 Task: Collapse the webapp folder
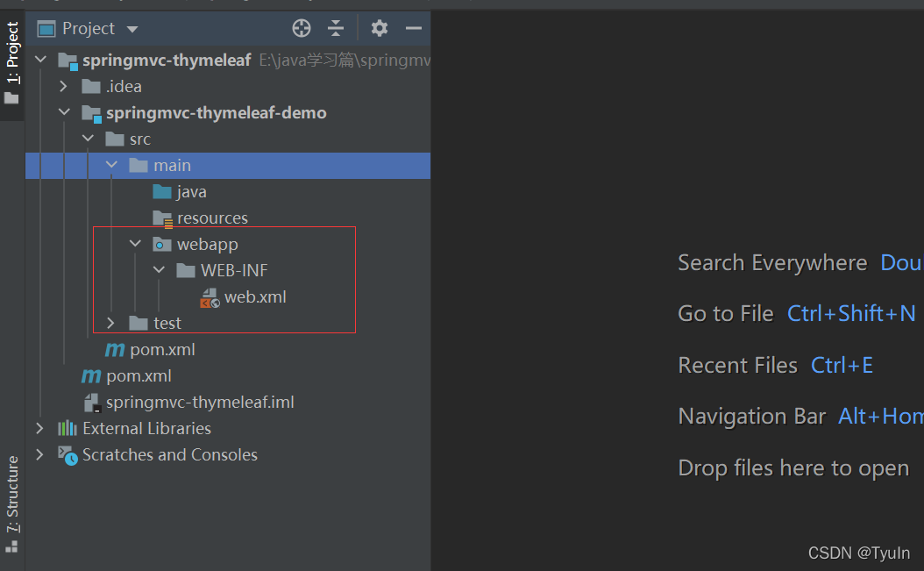point(135,244)
